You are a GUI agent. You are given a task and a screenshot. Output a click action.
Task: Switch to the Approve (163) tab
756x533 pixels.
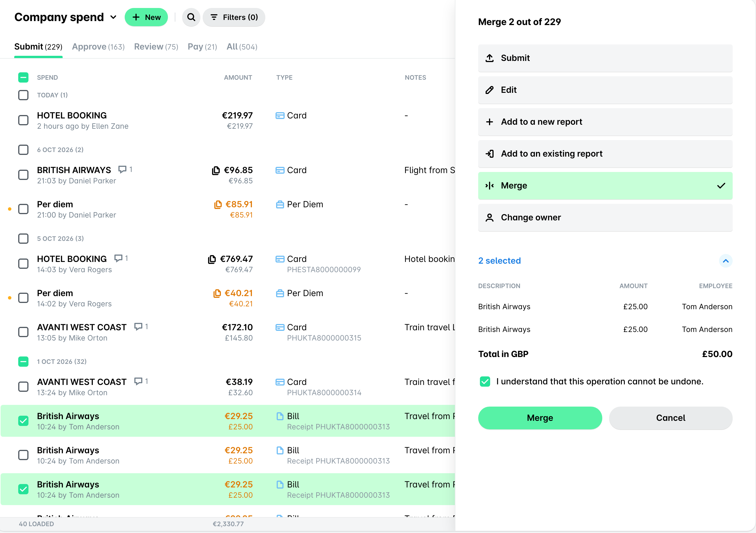coord(98,47)
